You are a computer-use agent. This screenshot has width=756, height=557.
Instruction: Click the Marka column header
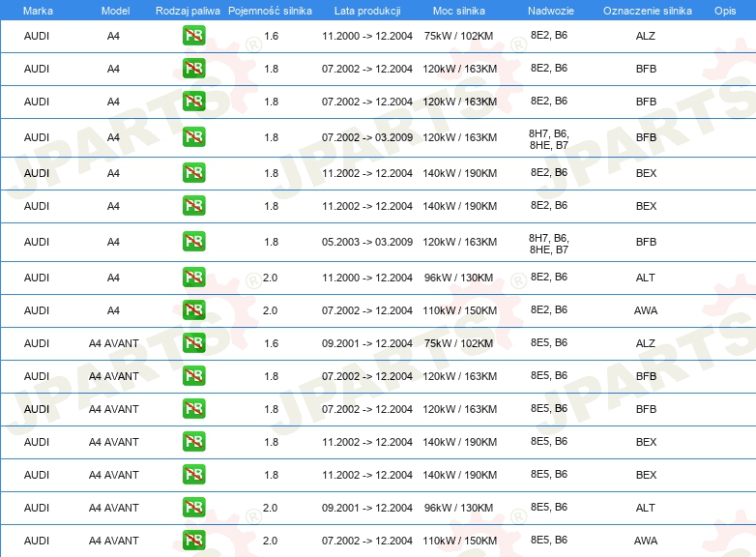coord(38,11)
